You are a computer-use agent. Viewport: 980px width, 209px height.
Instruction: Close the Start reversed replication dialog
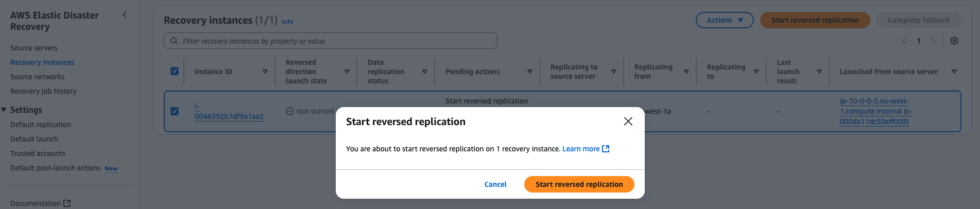pos(628,121)
